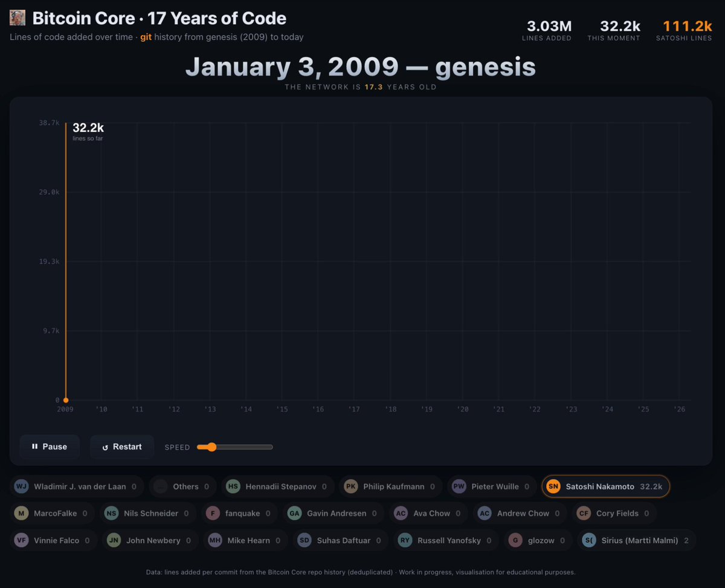Click the AC avatar beside Ava Chow
This screenshot has width=725, height=588.
click(x=401, y=513)
